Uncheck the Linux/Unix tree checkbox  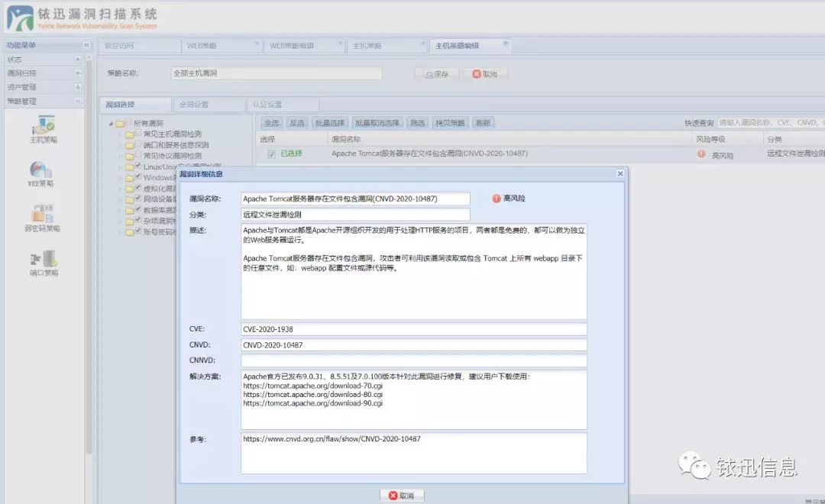[x=138, y=166]
